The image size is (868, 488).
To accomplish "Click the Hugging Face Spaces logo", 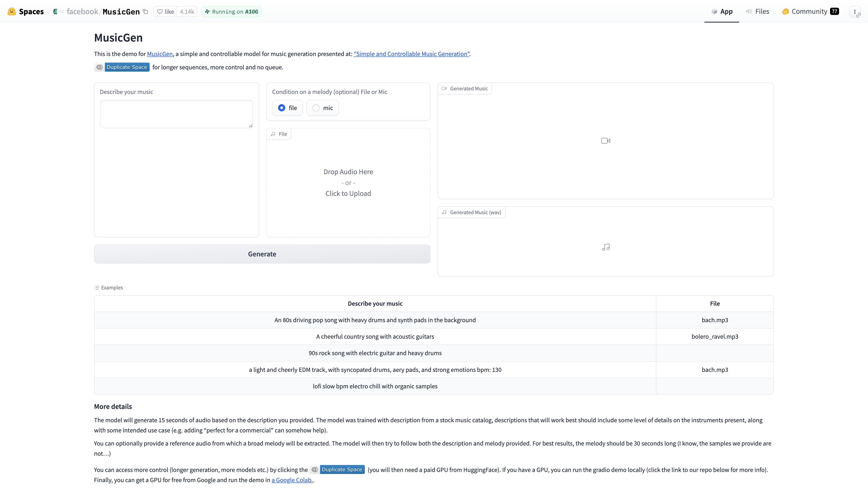I will point(12,12).
